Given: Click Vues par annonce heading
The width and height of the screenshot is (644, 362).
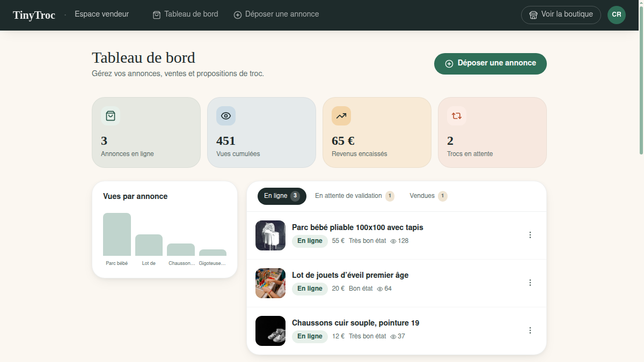Looking at the screenshot, I should [x=135, y=196].
